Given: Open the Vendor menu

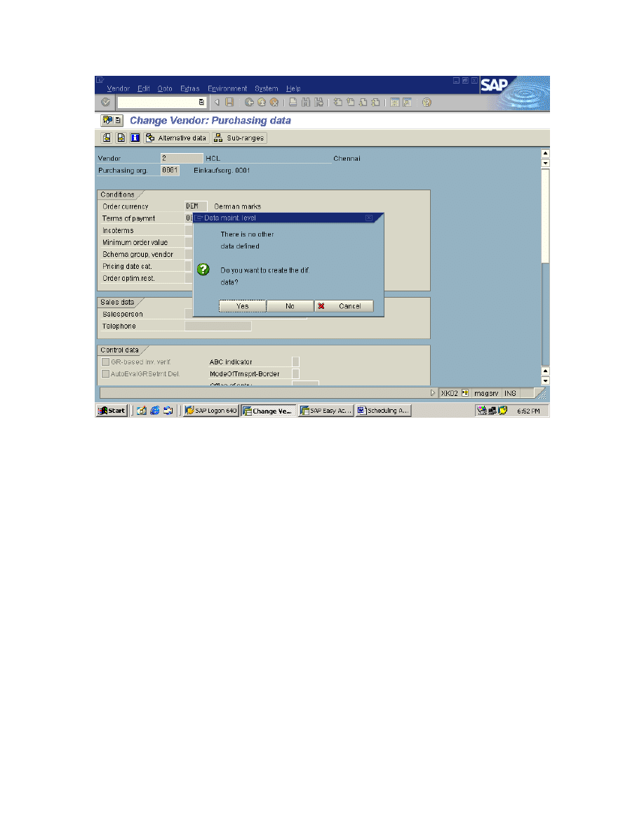Looking at the screenshot, I should 118,88.
